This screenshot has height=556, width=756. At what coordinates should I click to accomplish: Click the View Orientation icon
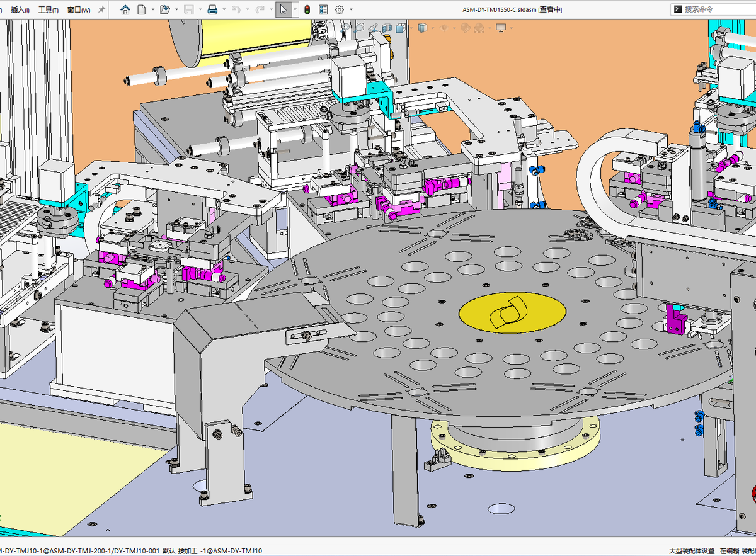tap(400, 28)
